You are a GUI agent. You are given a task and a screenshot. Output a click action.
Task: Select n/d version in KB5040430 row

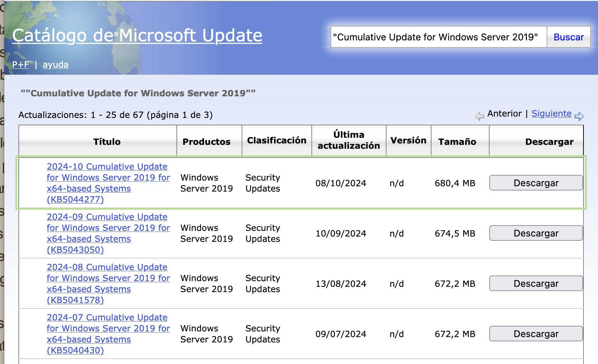[x=396, y=334]
